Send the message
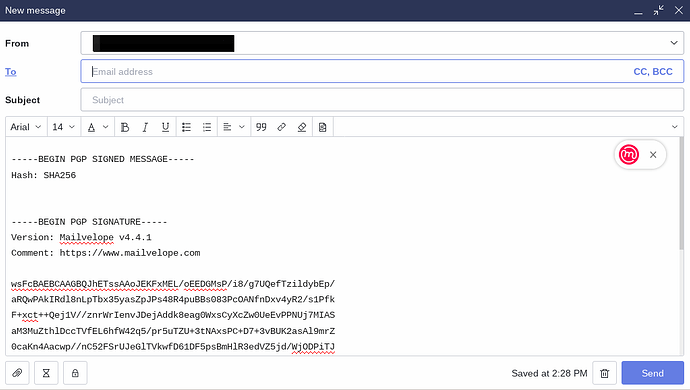 653,373
